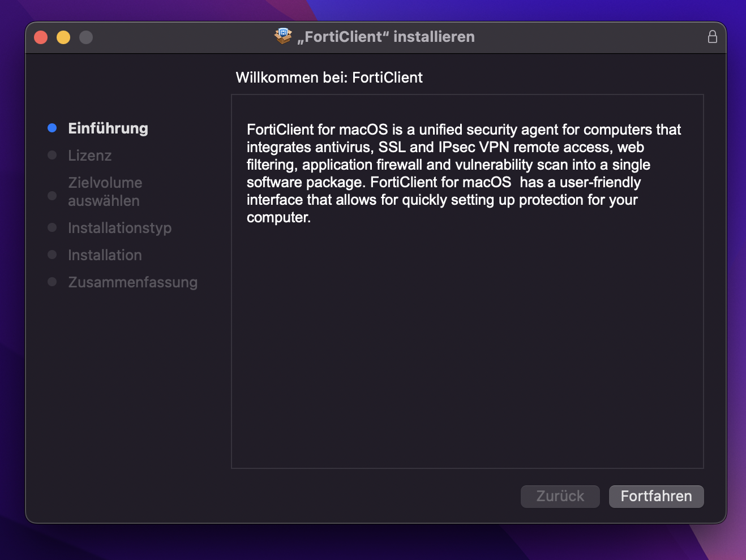The height and width of the screenshot is (560, 746).
Task: Click the gray bullet beside Lizenz
Action: [52, 156]
